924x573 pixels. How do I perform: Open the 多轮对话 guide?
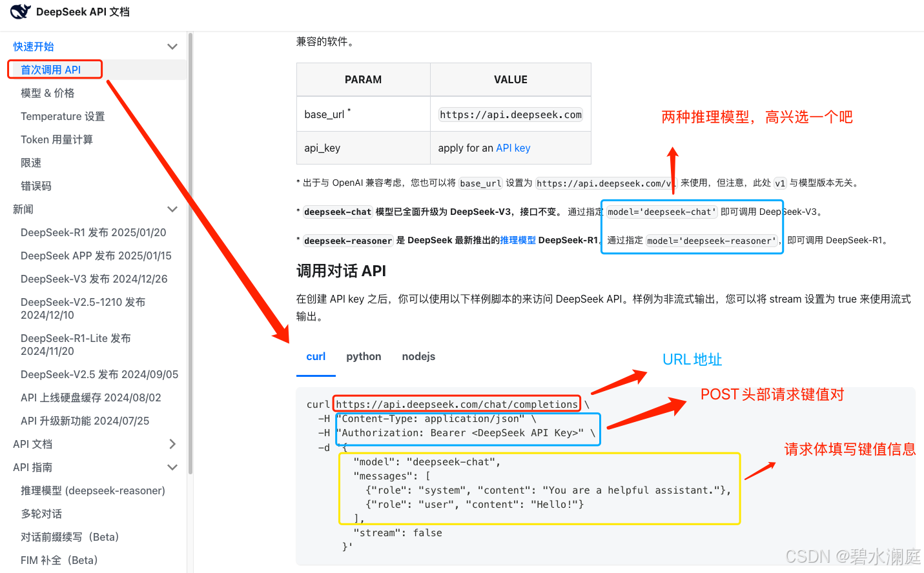point(41,514)
